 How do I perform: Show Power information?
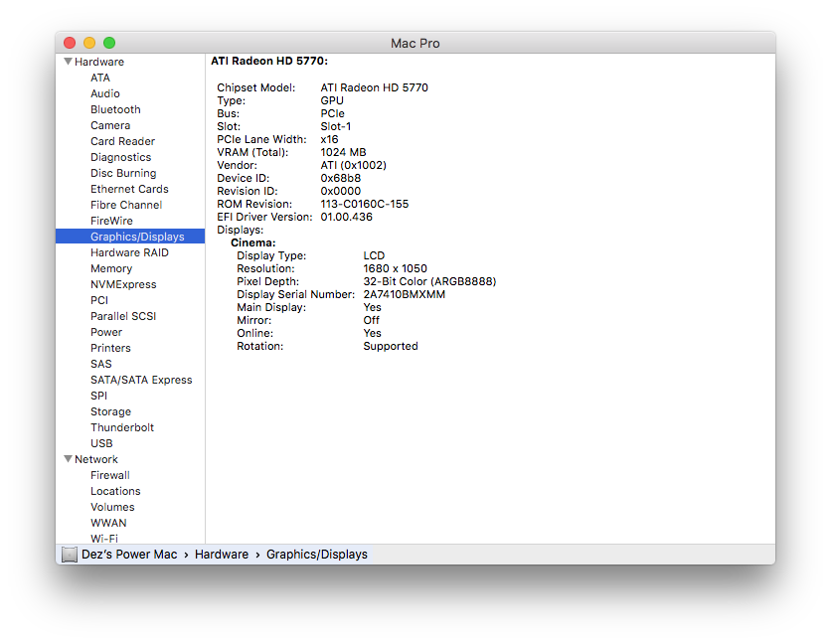tap(106, 332)
